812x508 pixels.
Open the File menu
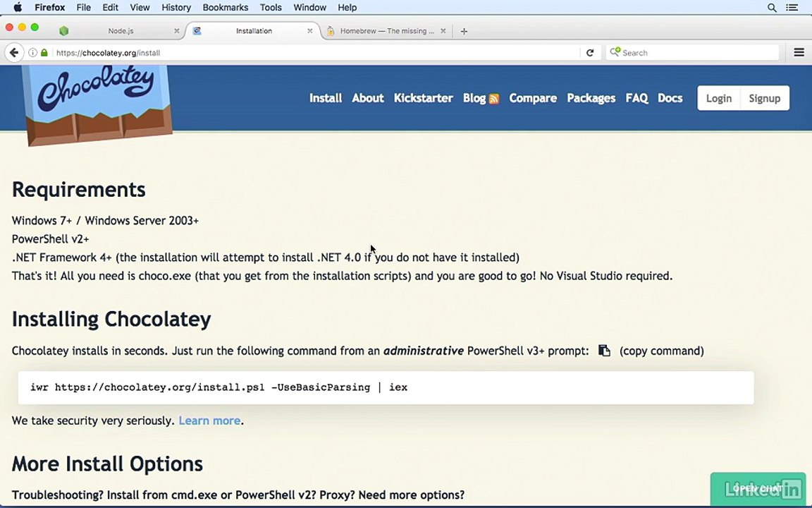(x=83, y=7)
